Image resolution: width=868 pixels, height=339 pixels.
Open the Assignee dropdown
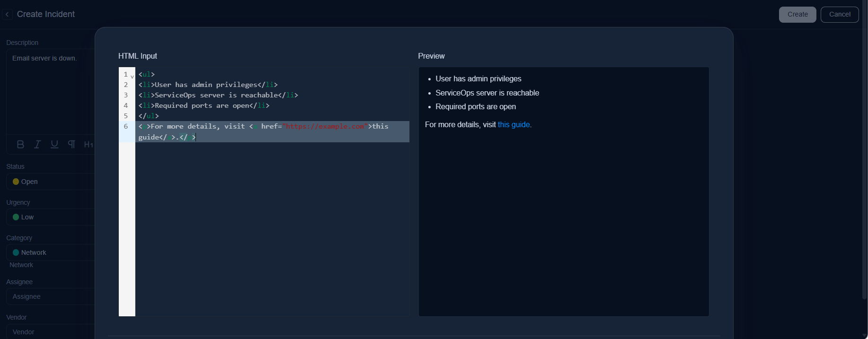click(51, 296)
